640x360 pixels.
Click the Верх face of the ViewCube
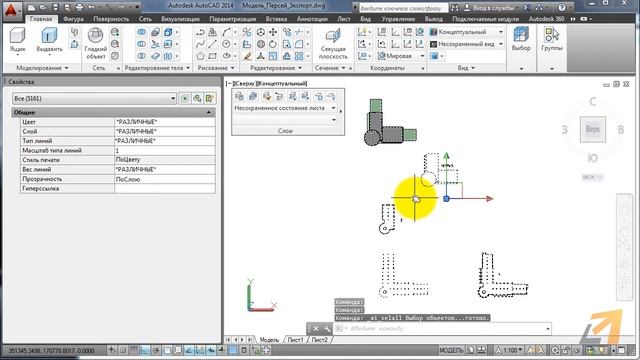(593, 129)
